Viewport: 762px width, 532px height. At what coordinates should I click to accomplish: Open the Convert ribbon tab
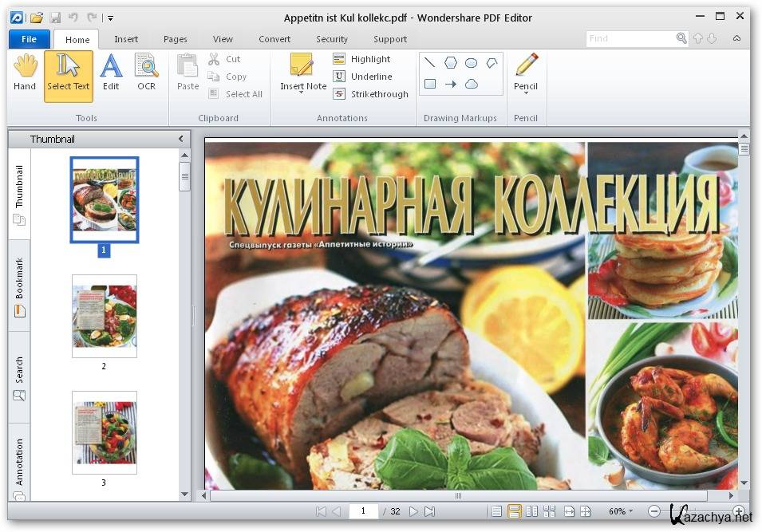pos(274,39)
